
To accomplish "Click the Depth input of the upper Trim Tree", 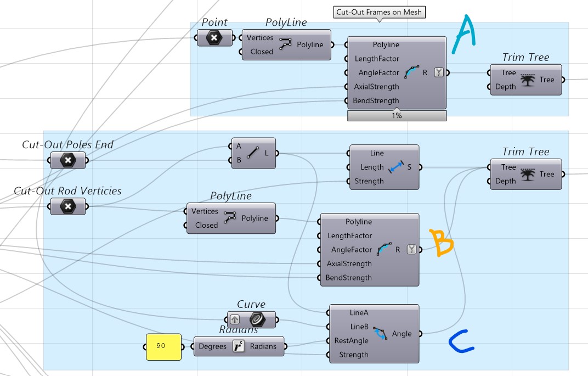I will click(506, 87).
